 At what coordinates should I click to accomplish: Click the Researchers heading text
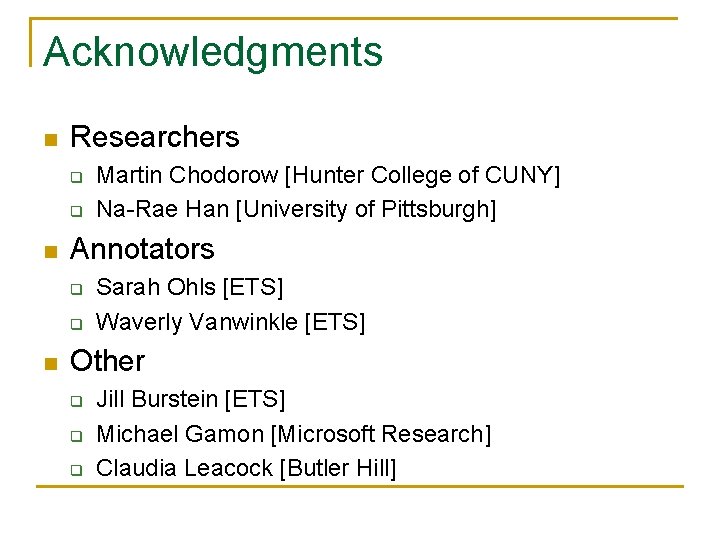155,137
